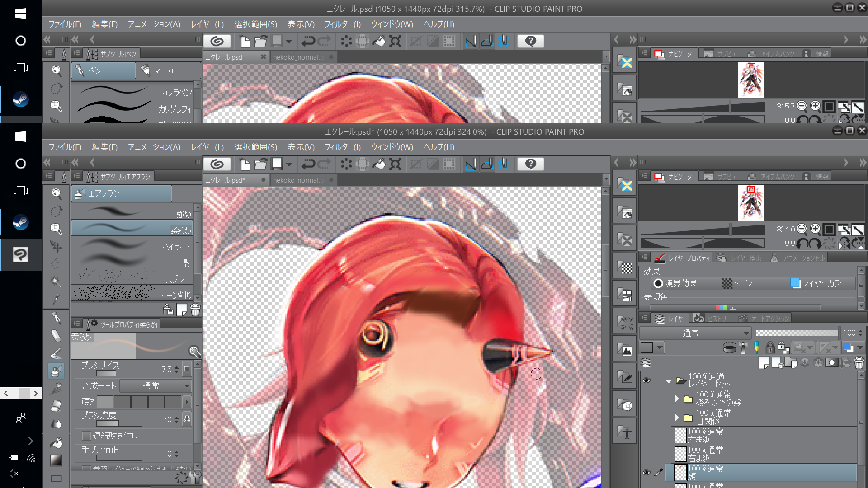Click the Scale/Rotate transform icon in front toolbar

pyautogui.click(x=396, y=164)
